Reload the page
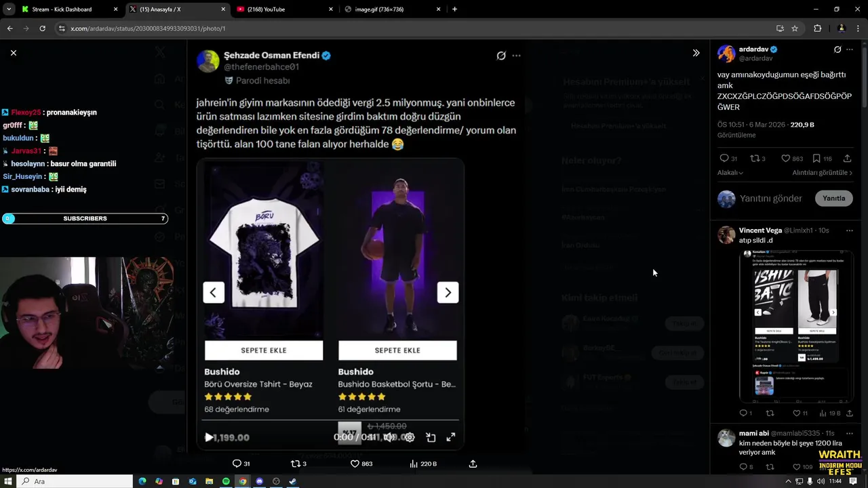 [x=42, y=28]
